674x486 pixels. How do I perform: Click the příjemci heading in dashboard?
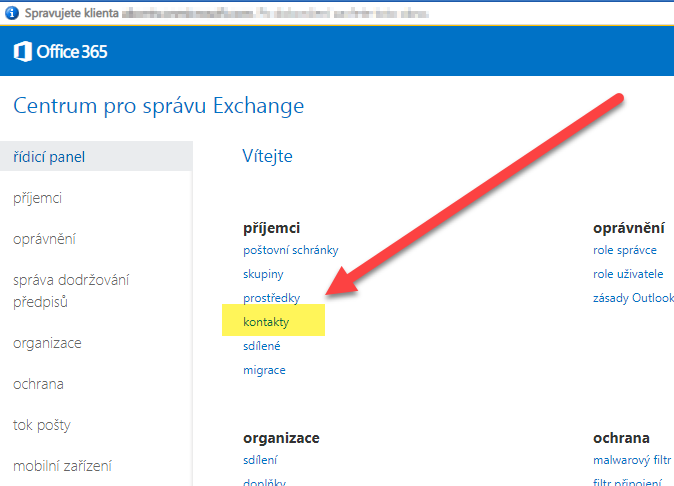tap(271, 228)
